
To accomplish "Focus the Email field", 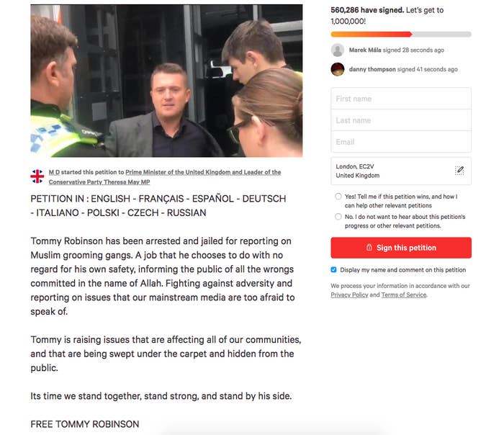I will (x=401, y=142).
